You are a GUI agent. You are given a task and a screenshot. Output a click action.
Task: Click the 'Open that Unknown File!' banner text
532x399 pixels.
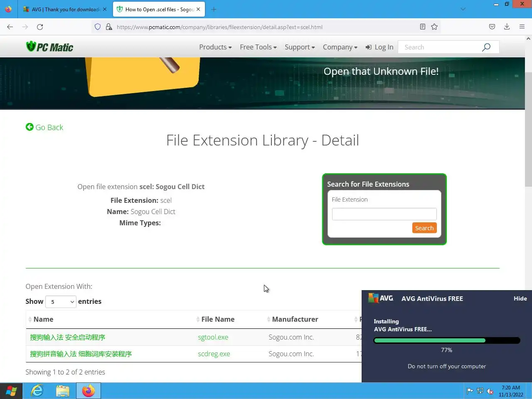[381, 71]
